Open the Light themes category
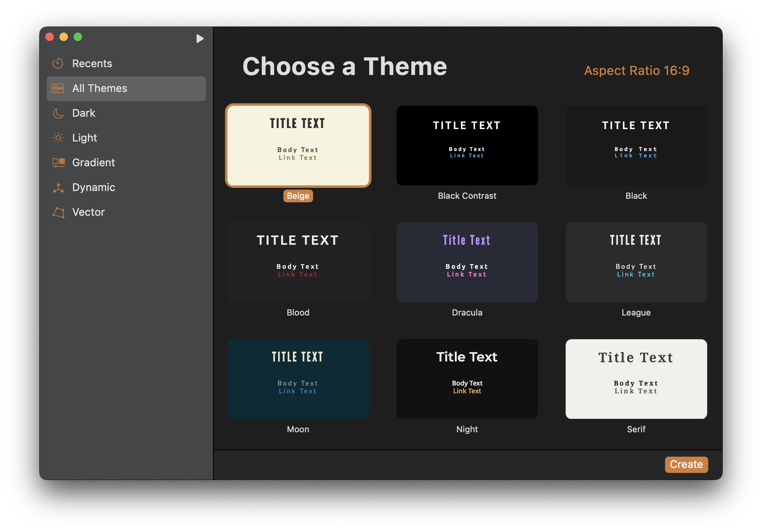762x532 pixels. tap(126, 138)
